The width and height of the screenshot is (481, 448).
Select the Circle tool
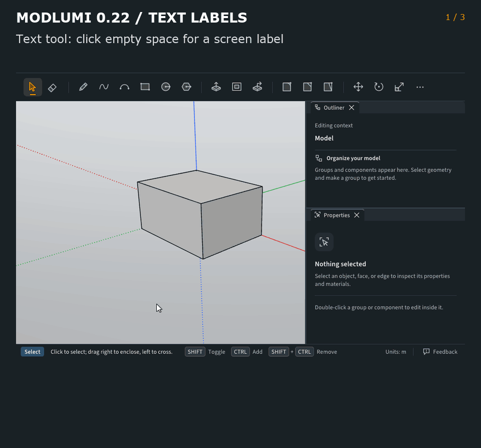pyautogui.click(x=166, y=87)
